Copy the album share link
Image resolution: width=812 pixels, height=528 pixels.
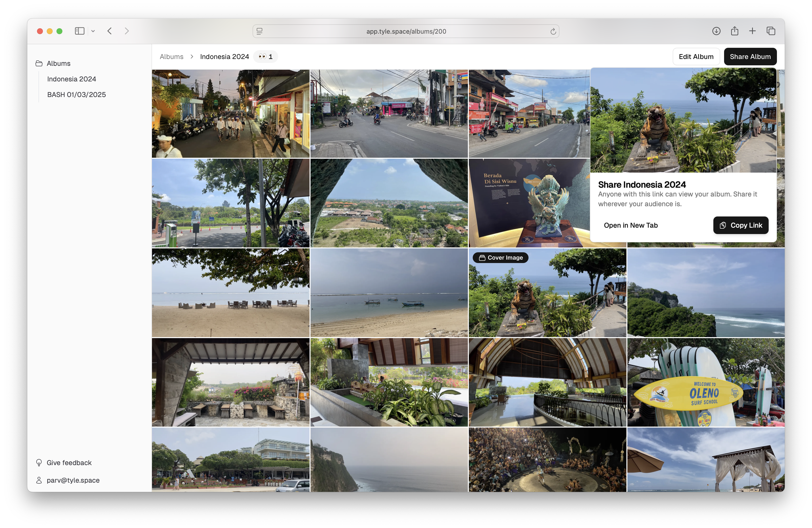741,225
